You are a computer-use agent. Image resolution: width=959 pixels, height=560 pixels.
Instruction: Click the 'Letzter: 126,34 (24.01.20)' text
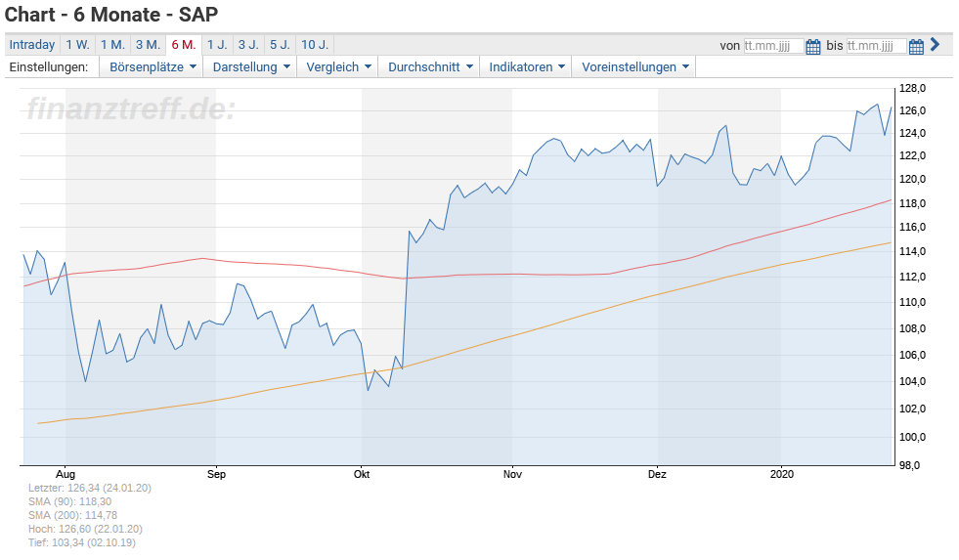[x=90, y=488]
